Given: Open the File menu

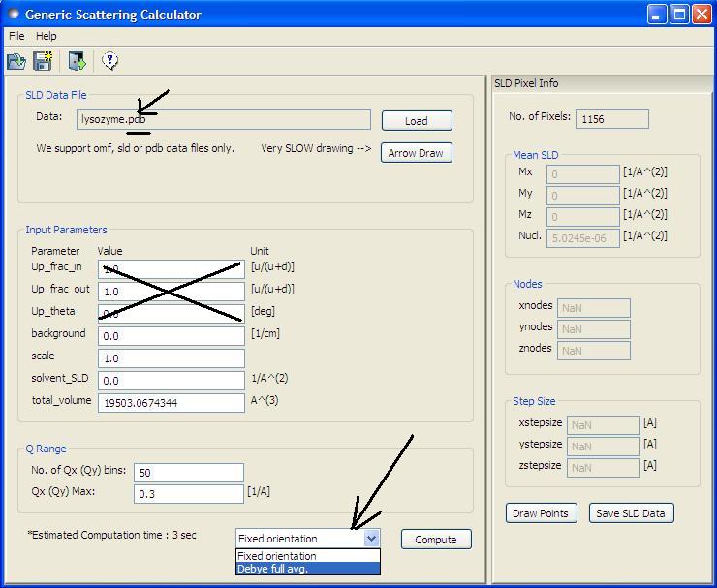Looking at the screenshot, I should click(16, 36).
